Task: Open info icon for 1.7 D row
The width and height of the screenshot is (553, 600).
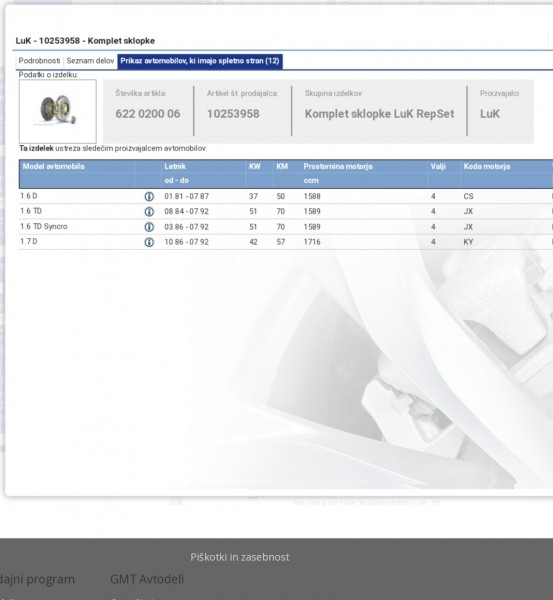Action: [149, 242]
